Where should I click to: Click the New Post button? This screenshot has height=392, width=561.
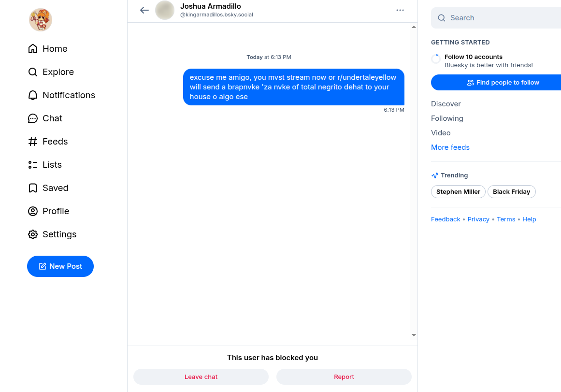coord(60,266)
